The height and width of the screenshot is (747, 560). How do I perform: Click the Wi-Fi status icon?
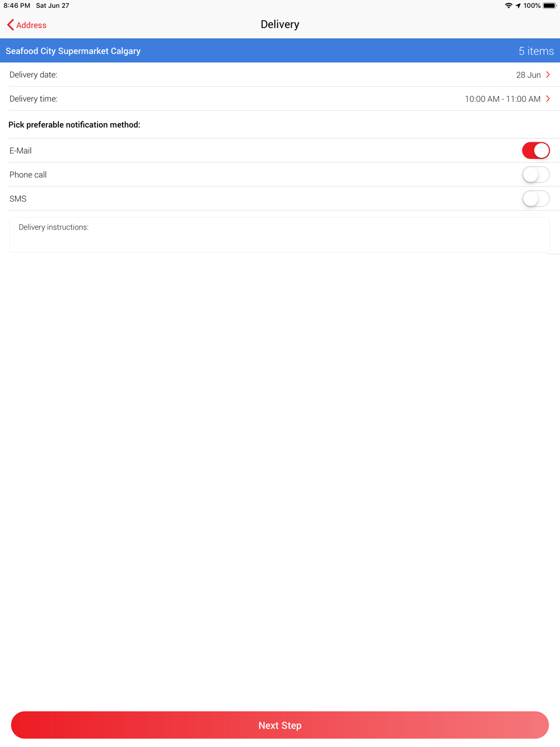tap(508, 6)
